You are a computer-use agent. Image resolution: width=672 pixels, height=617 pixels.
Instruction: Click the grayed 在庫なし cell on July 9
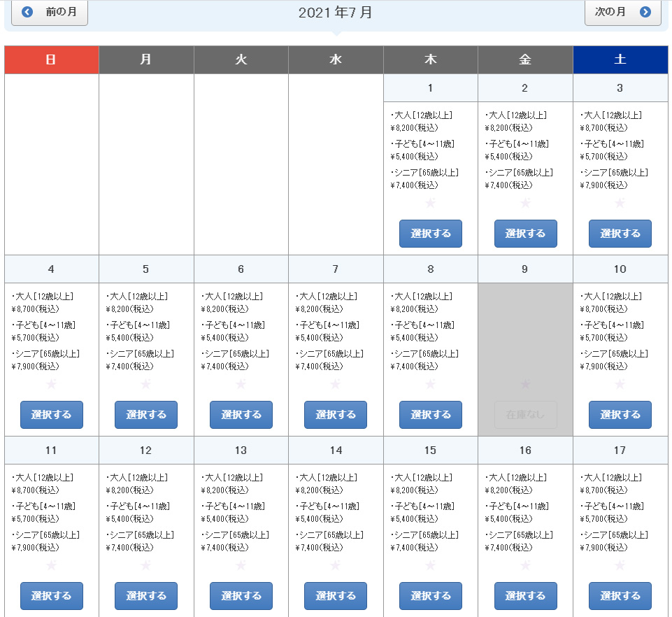pos(526,415)
